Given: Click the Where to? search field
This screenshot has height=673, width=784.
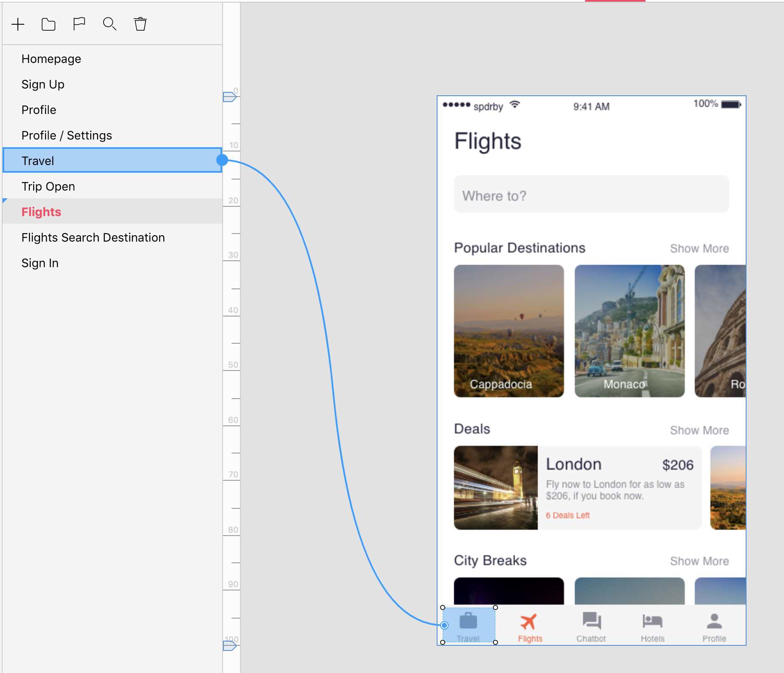Looking at the screenshot, I should click(x=591, y=194).
